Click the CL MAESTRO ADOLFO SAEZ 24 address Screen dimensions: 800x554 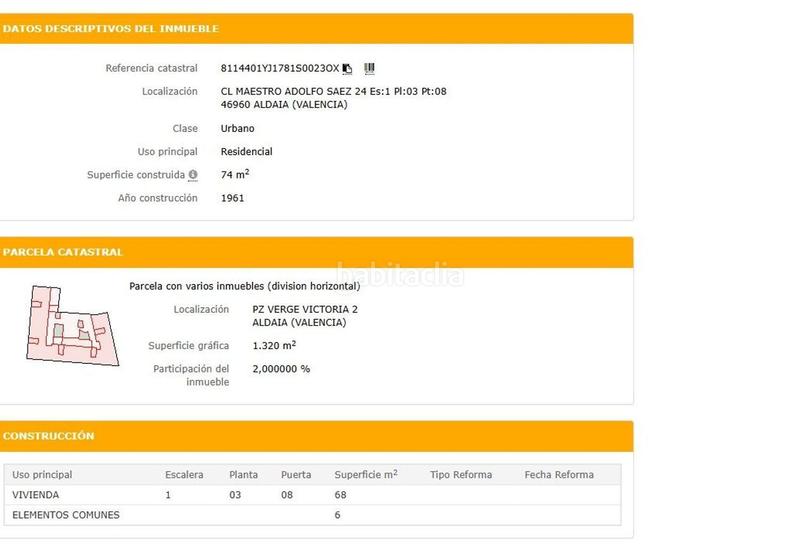tap(333, 91)
